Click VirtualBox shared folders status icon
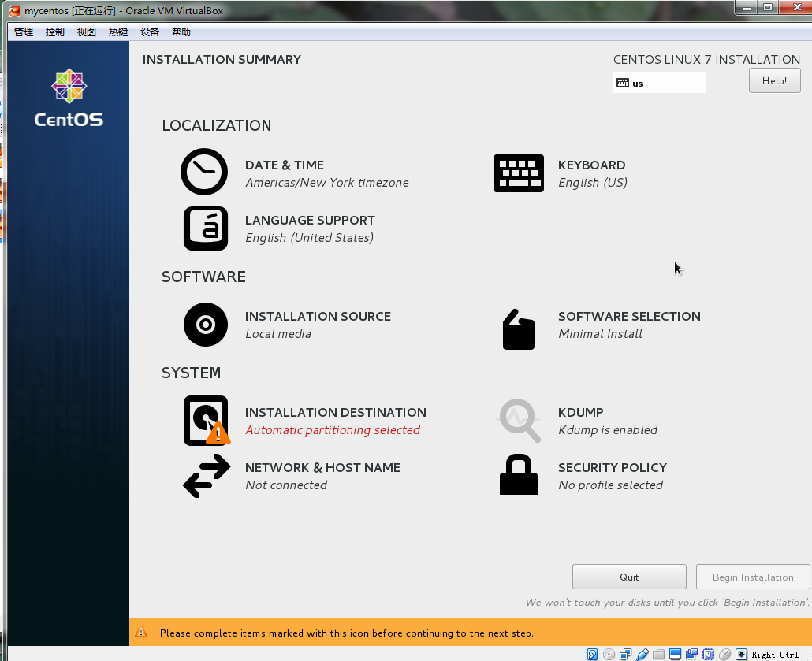Screen dimensions: 812x661 click(659, 654)
